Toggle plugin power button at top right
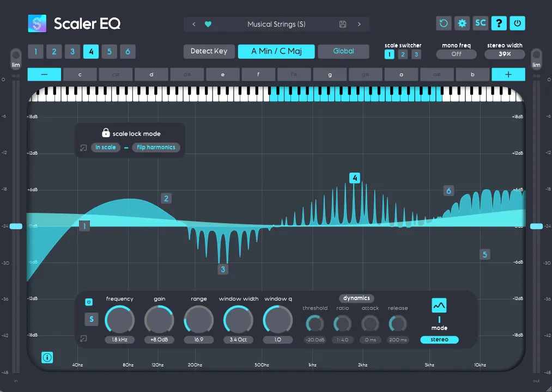 [x=517, y=23]
